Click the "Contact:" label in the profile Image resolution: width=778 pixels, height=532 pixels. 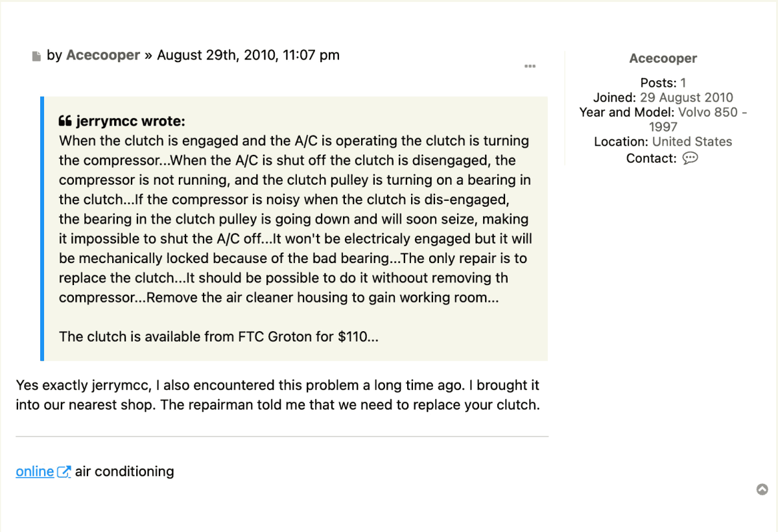click(652, 158)
